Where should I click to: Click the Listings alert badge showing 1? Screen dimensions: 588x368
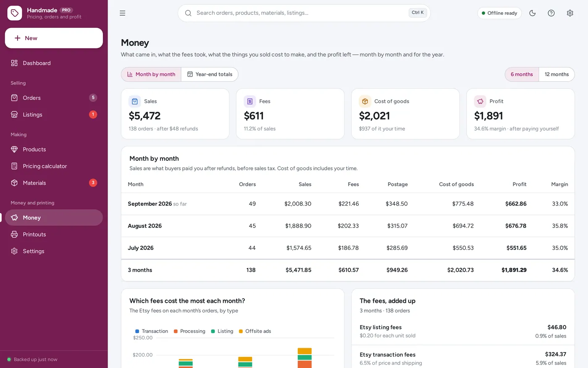pos(93,114)
